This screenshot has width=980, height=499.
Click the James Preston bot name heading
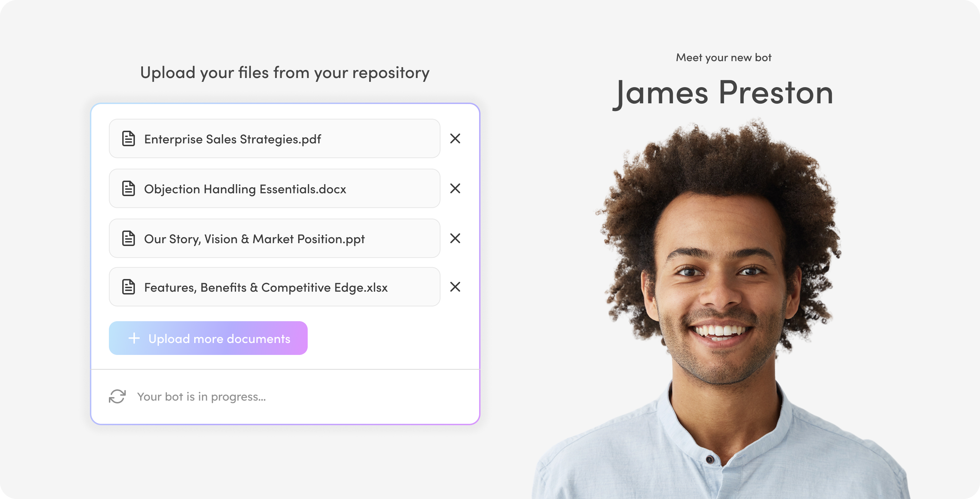pyautogui.click(x=723, y=93)
